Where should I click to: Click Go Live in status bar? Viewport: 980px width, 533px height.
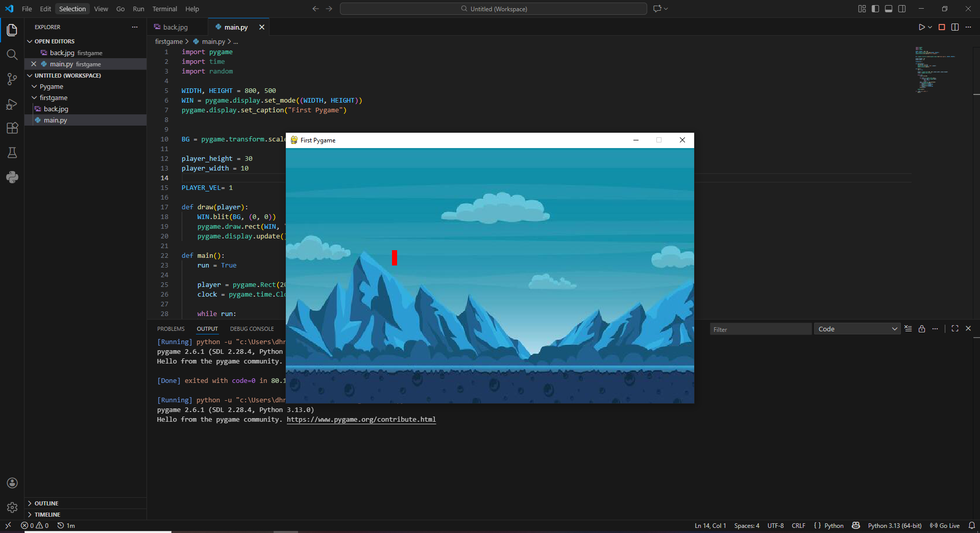(945, 526)
